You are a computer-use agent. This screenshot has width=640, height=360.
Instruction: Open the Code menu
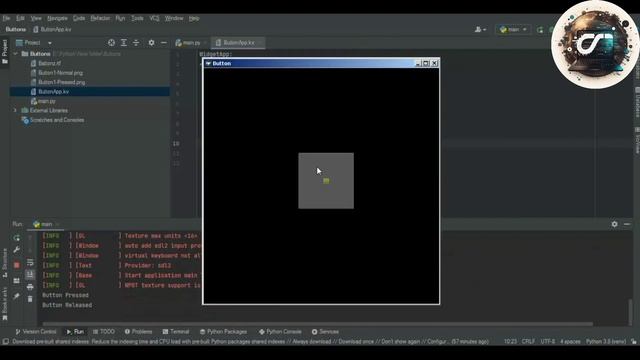pos(79,18)
